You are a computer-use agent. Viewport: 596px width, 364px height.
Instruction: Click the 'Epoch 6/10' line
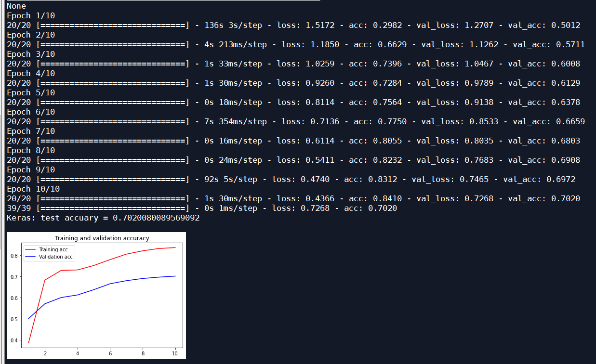(31, 112)
